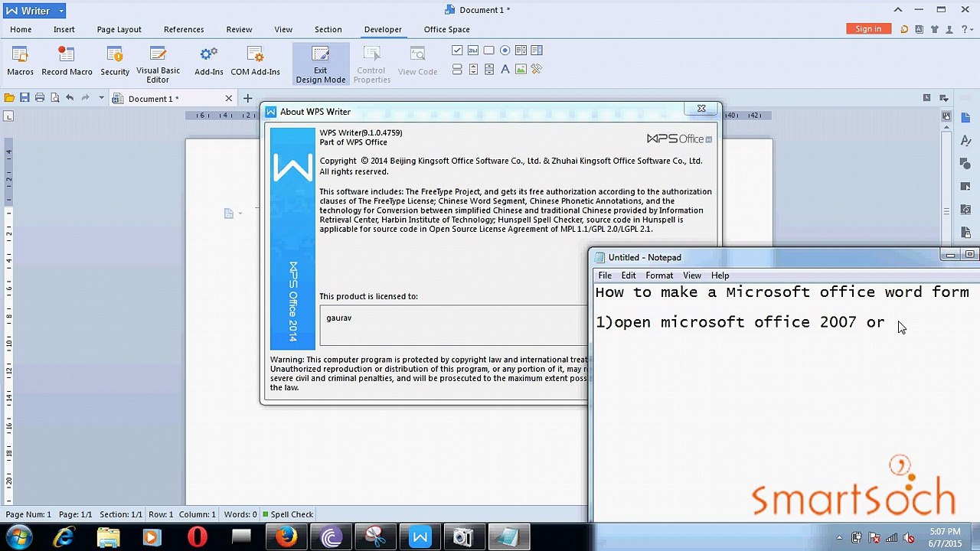Switch to the Insert tab
Screen dimensions: 980x551
tap(64, 29)
